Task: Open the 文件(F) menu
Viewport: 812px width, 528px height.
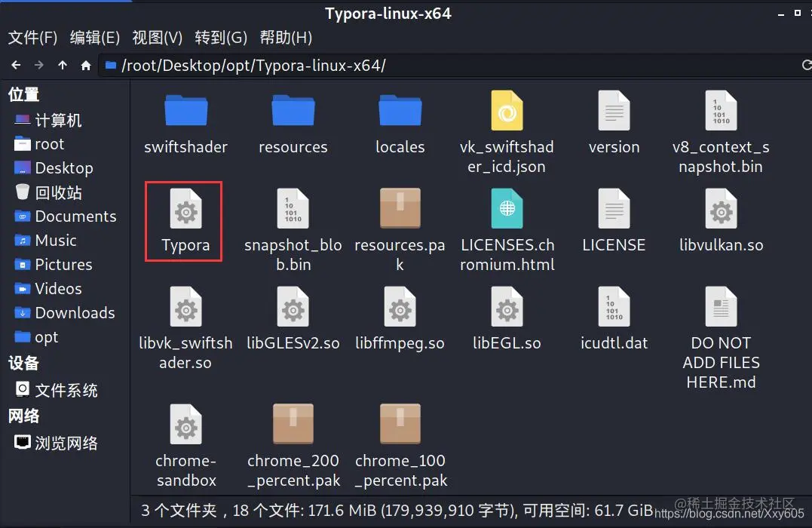Action: click(x=32, y=37)
